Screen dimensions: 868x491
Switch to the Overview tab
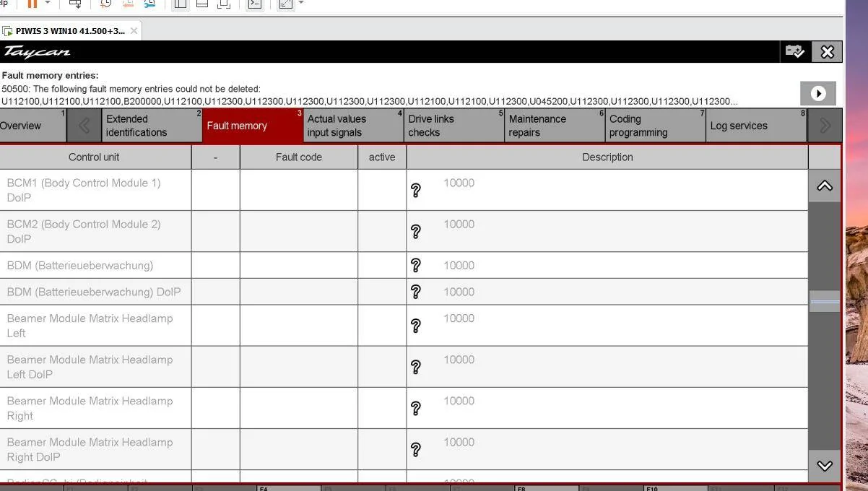[x=32, y=126]
